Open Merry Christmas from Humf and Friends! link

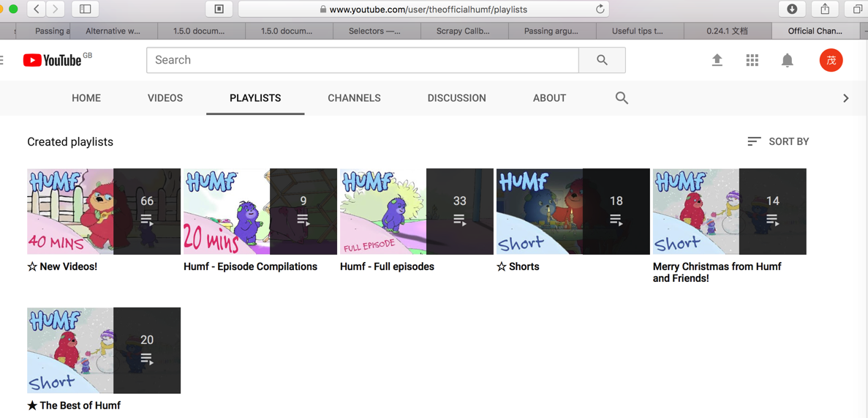click(x=717, y=272)
